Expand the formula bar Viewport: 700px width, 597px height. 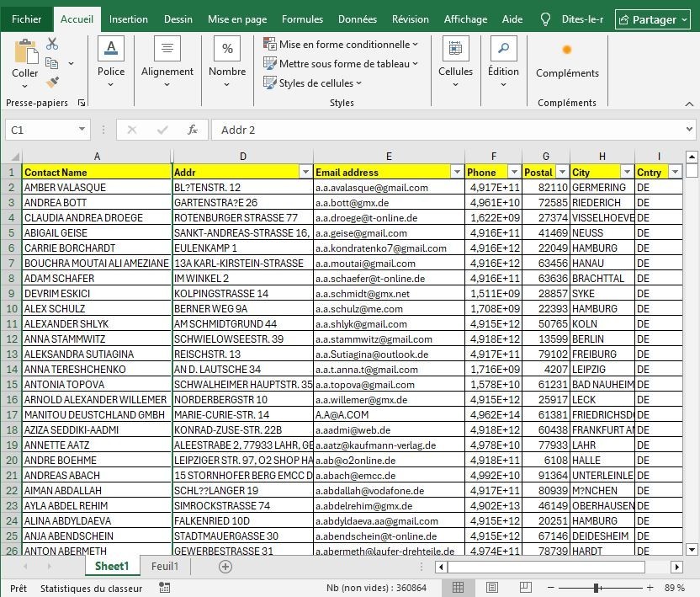tap(689, 130)
